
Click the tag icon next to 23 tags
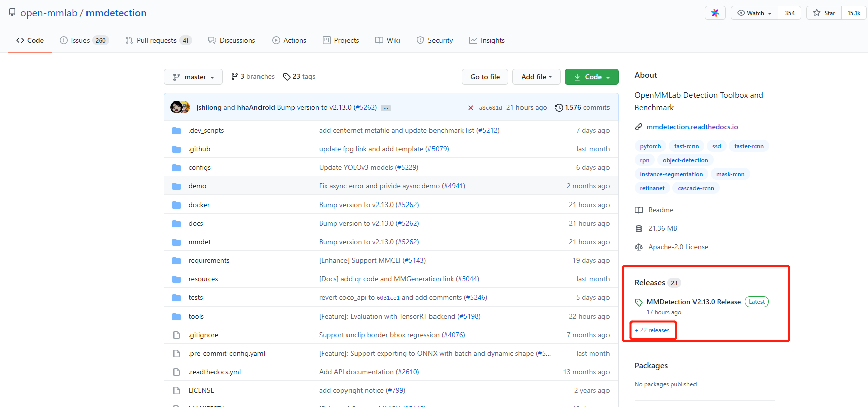pos(287,77)
